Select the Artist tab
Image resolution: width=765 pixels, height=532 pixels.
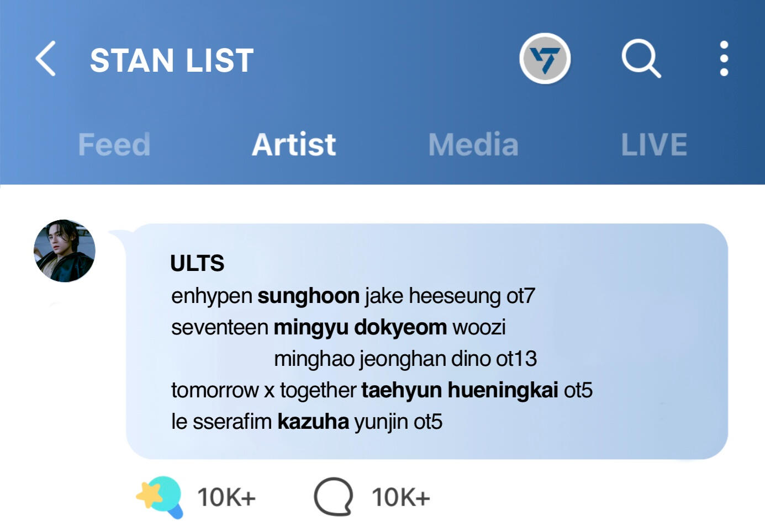pos(294,145)
